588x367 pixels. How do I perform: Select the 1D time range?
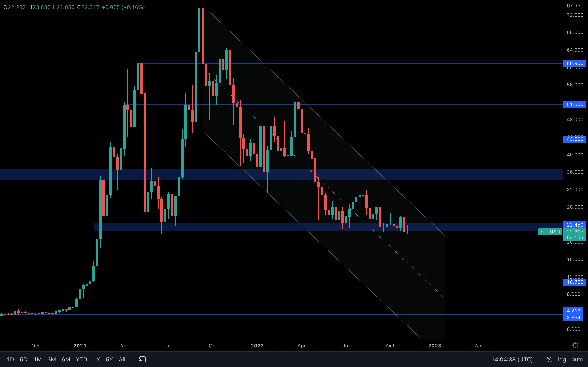[x=10, y=359]
